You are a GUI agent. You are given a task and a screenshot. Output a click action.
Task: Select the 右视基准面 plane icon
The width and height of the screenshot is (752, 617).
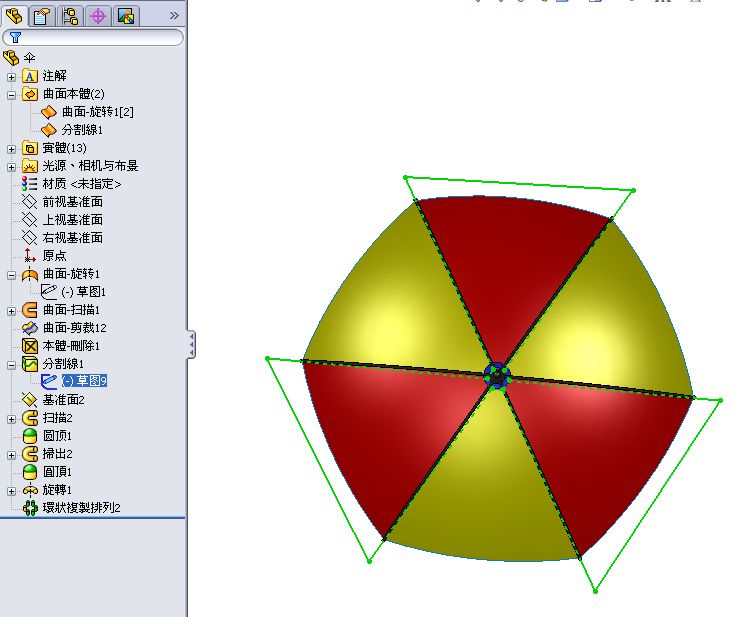tap(30, 238)
